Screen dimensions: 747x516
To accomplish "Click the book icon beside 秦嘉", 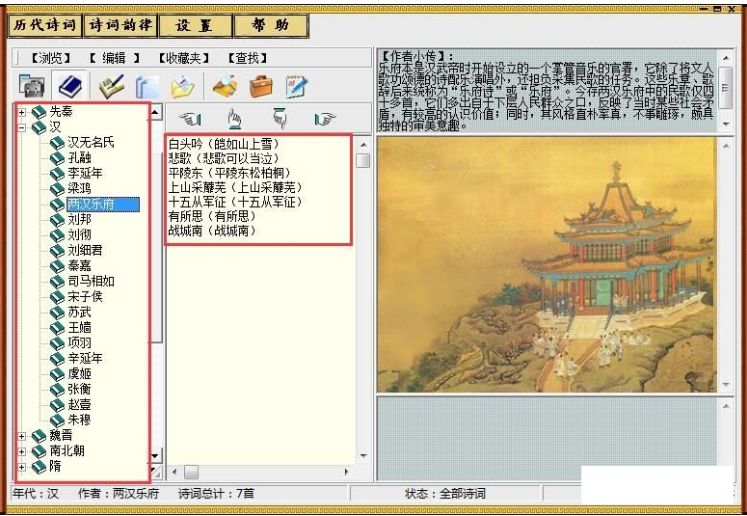I will (57, 266).
